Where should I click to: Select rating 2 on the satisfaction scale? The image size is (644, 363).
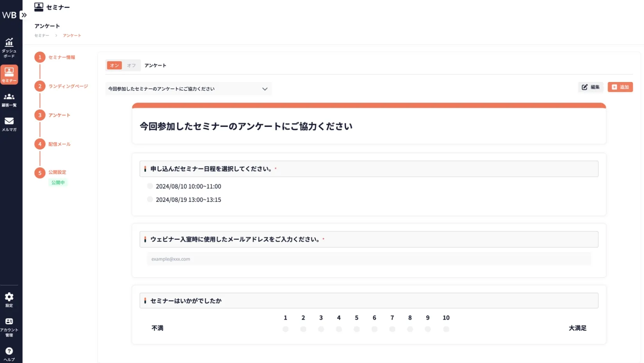coord(303,329)
